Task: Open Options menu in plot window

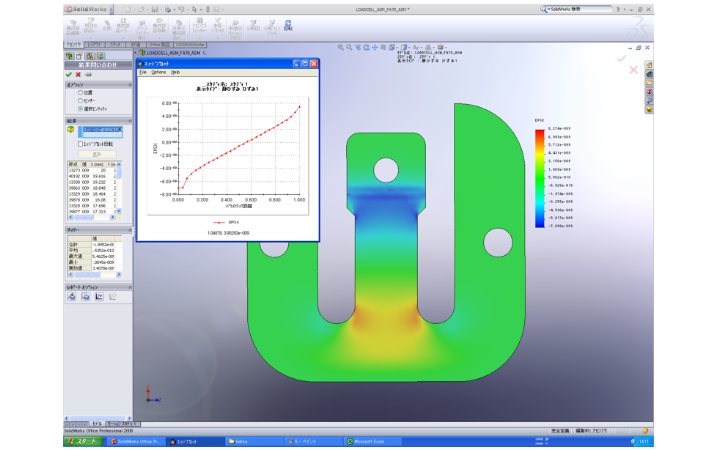Action: tap(158, 72)
